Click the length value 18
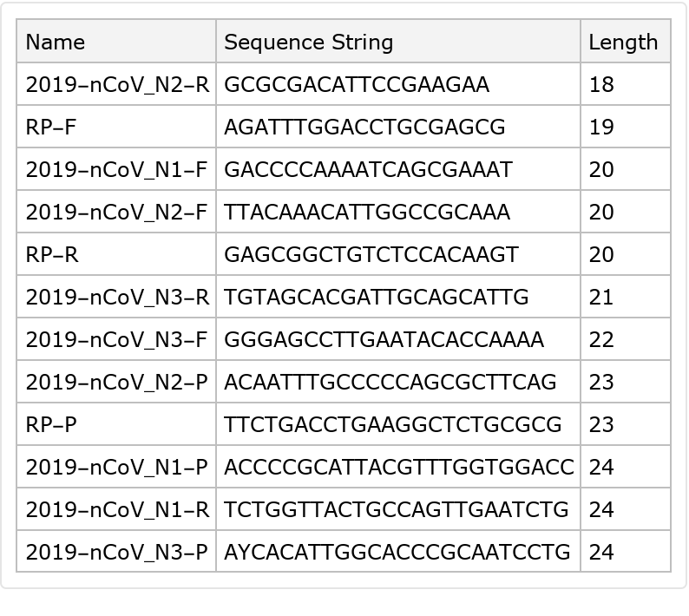The height and width of the screenshot is (616, 689). pos(600,85)
